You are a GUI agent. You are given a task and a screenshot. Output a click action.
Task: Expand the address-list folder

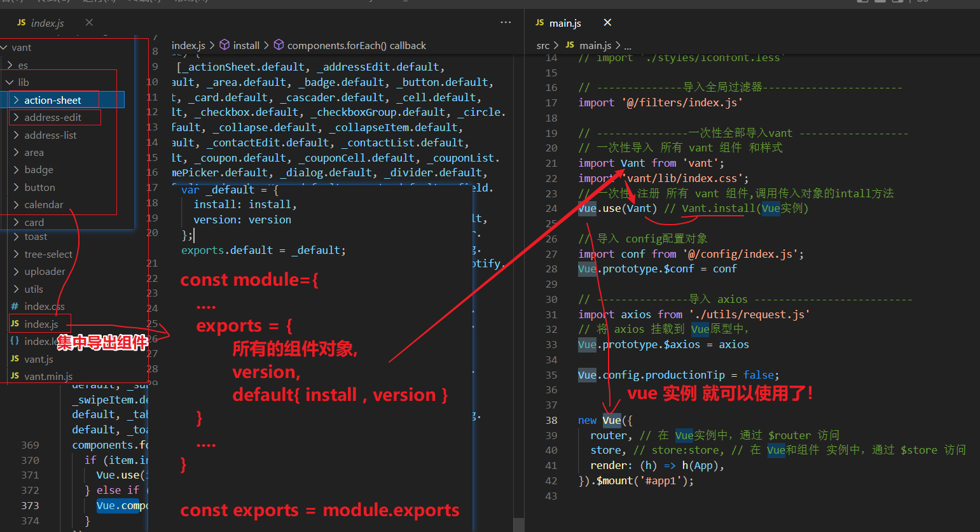pyautogui.click(x=50, y=135)
